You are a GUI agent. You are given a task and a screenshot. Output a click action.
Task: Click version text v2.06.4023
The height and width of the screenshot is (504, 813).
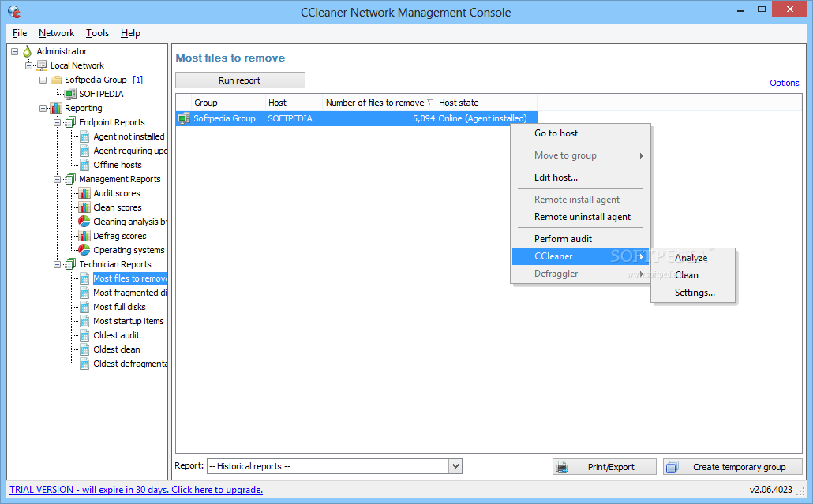pos(770,490)
